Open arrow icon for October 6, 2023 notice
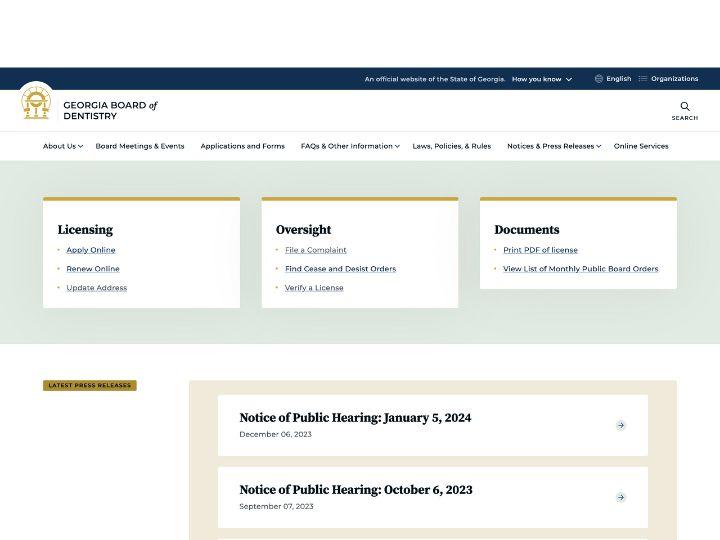Image resolution: width=720 pixels, height=540 pixels. click(x=621, y=497)
